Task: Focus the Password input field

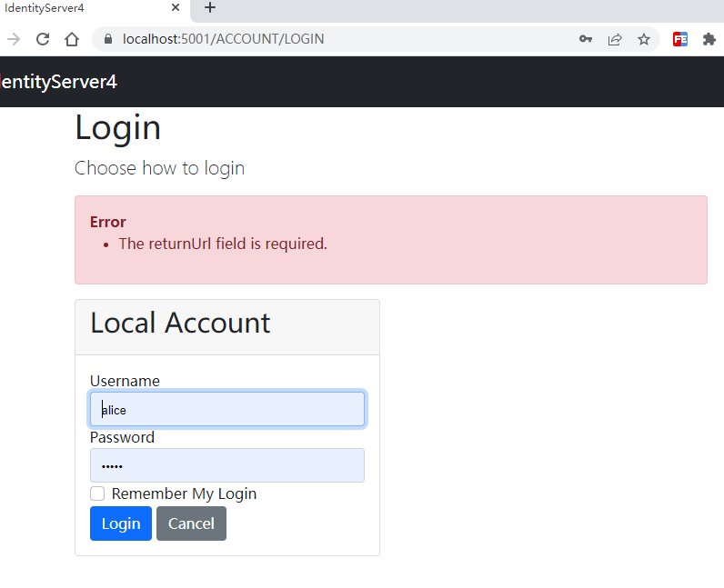Action: (227, 465)
